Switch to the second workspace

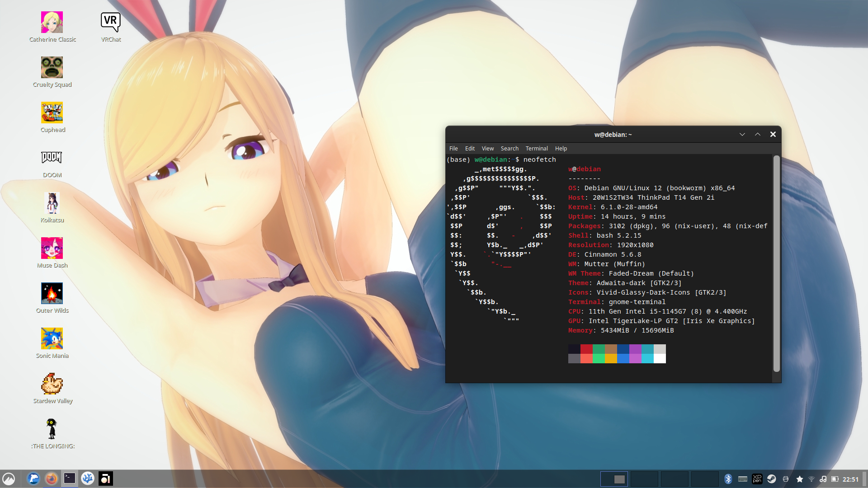pos(644,479)
